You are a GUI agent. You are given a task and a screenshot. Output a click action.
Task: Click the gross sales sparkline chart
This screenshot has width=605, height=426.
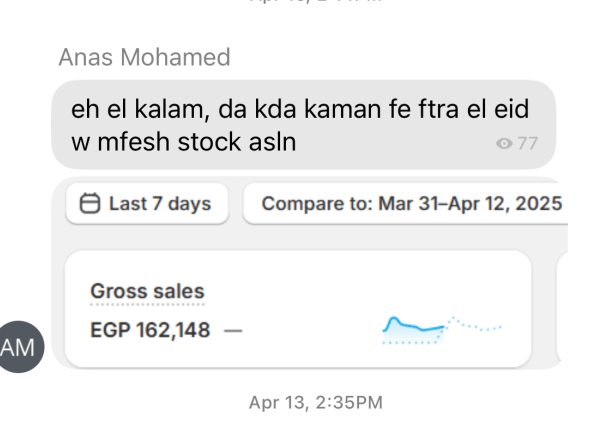pyautogui.click(x=442, y=330)
